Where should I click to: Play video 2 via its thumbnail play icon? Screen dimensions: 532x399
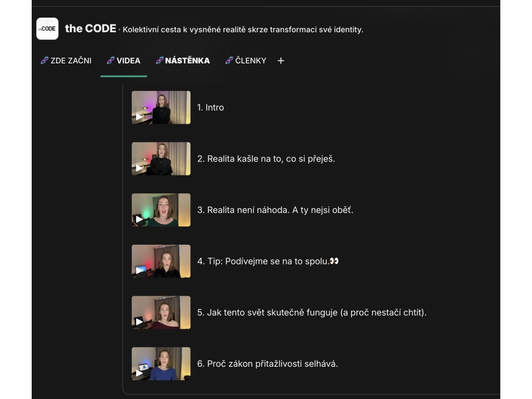tap(139, 168)
